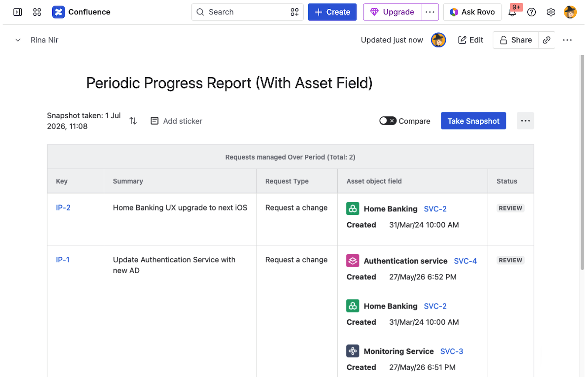Click the snapshot sort arrows icon

[x=133, y=121]
